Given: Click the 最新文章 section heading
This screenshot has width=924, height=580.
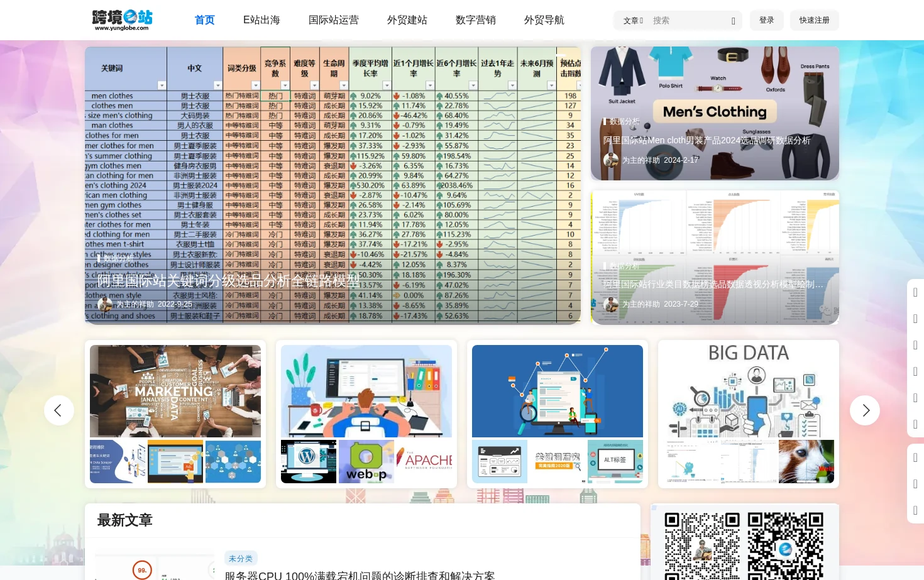Looking at the screenshot, I should tap(125, 520).
